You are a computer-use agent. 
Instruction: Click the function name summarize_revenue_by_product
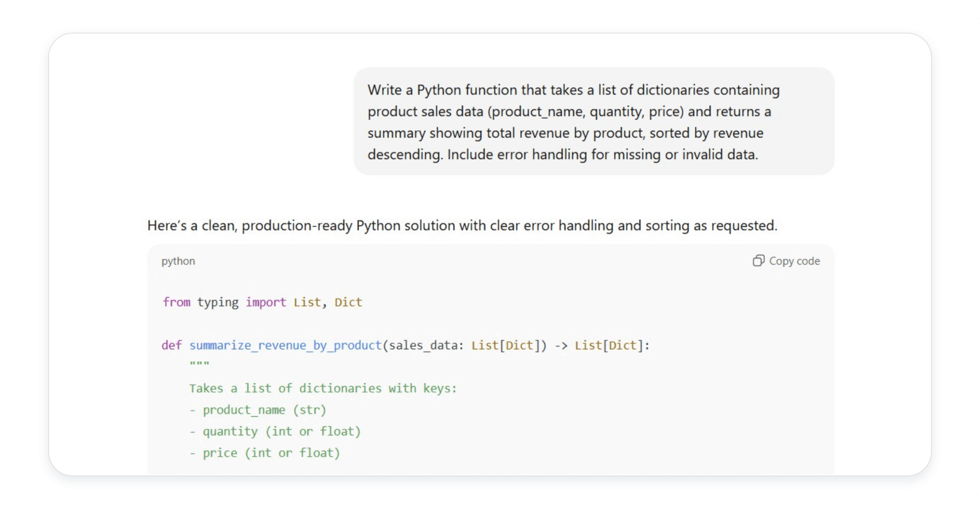[x=285, y=345]
